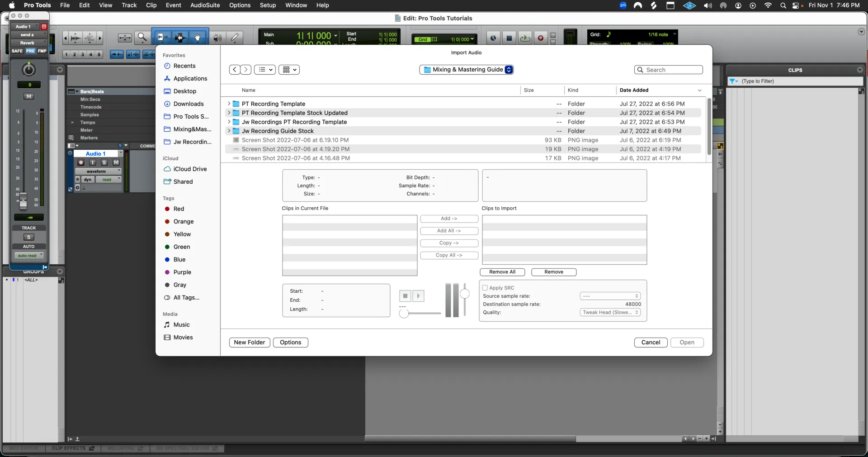Image resolution: width=868 pixels, height=457 pixels.
Task: Expand the PT Recording Template folder
Action: (229, 104)
